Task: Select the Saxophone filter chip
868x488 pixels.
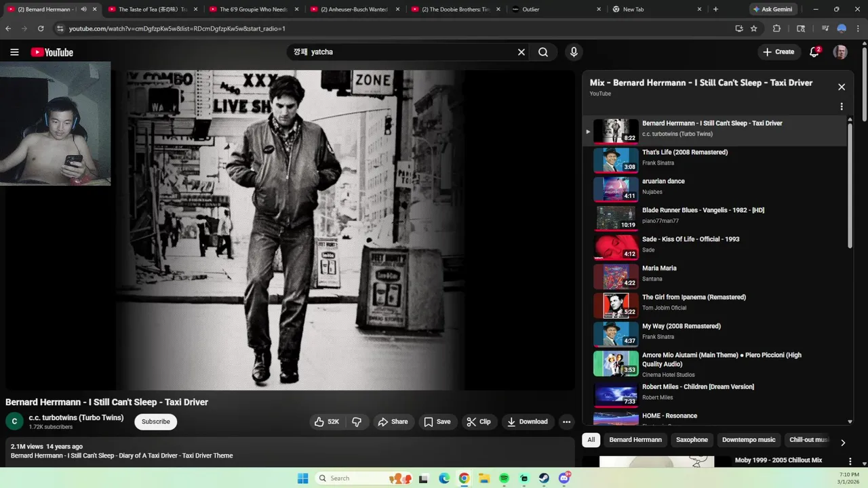Action: coord(692,440)
